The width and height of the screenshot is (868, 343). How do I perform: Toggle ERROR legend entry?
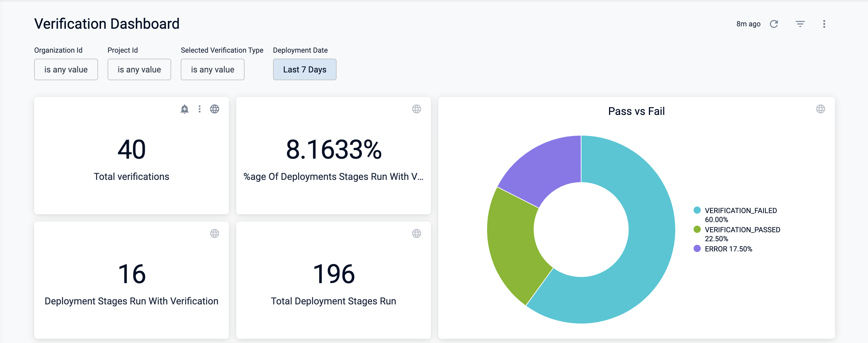click(728, 249)
